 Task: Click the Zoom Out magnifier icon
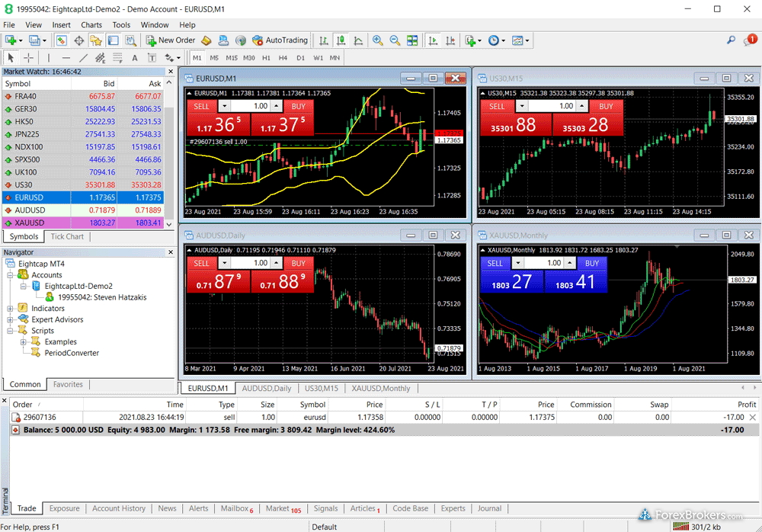click(395, 40)
